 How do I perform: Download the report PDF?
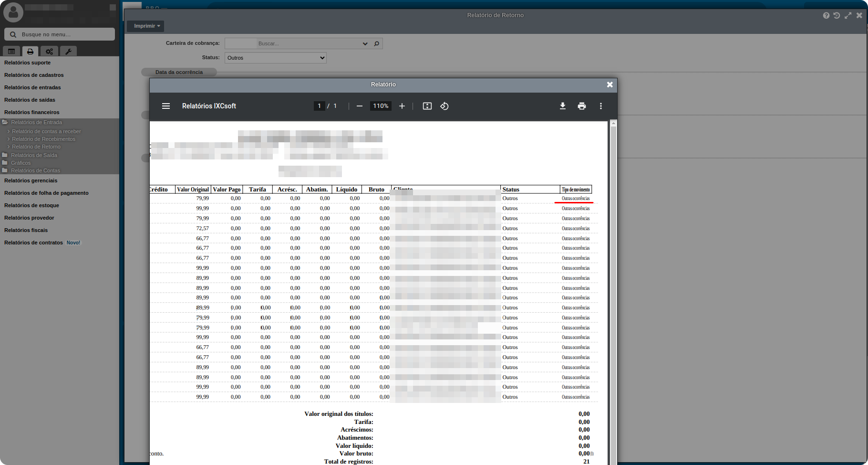(x=563, y=106)
